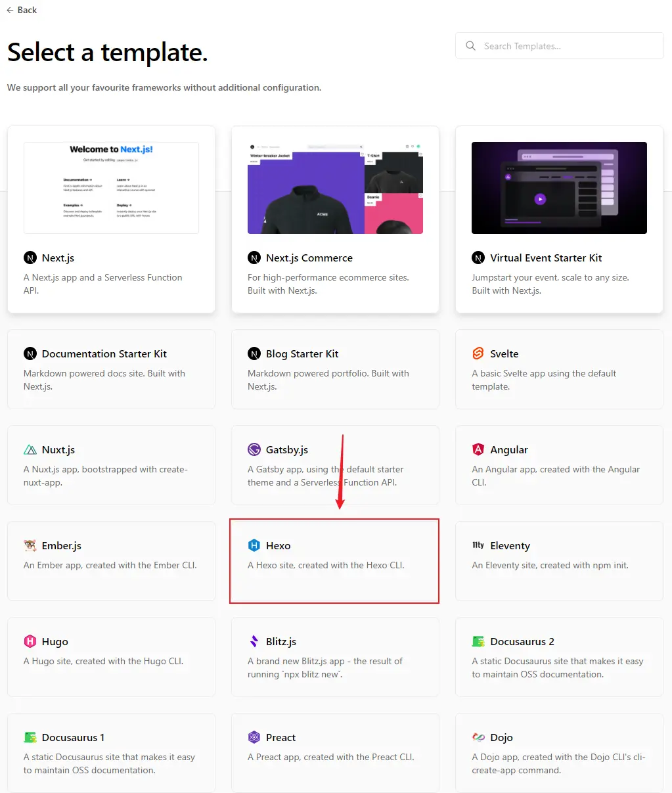Choose the Dojo template title
This screenshot has width=672, height=793.
(501, 737)
